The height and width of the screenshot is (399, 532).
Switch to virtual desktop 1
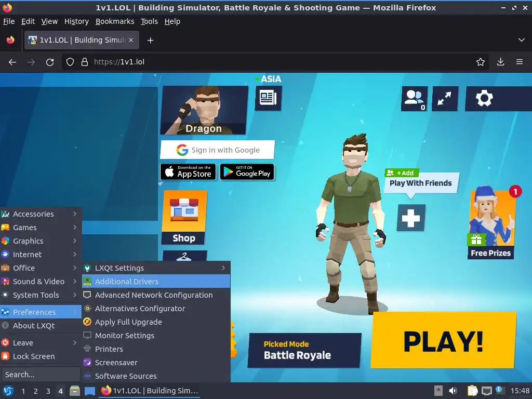tap(23, 391)
